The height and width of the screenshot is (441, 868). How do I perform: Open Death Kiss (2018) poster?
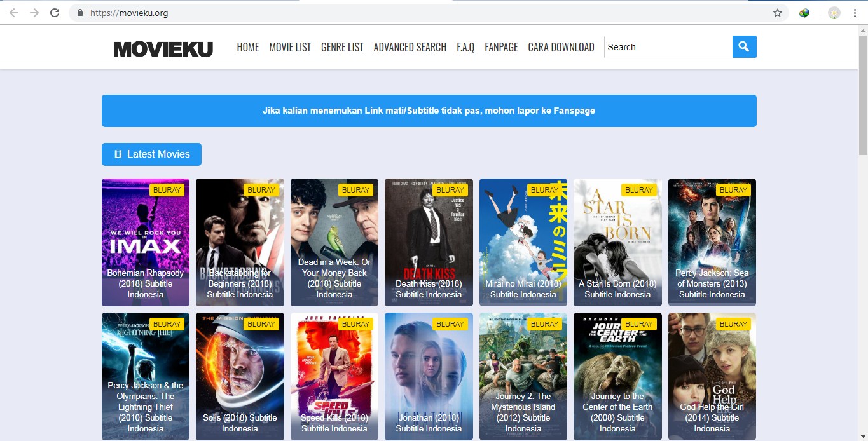[429, 242]
